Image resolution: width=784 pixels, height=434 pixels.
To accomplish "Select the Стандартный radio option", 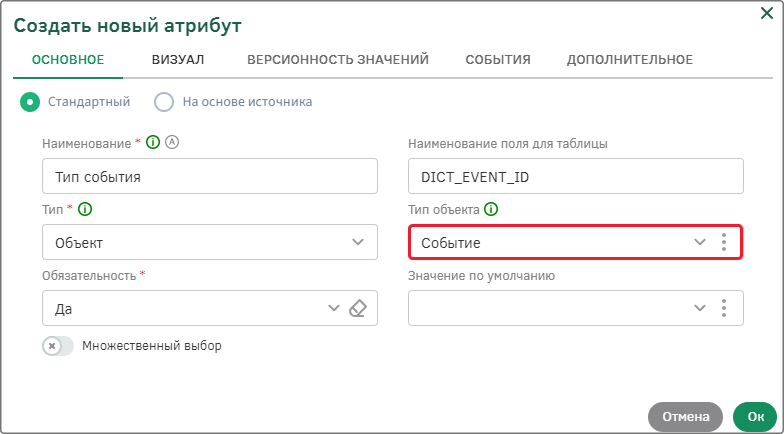I will coord(30,102).
